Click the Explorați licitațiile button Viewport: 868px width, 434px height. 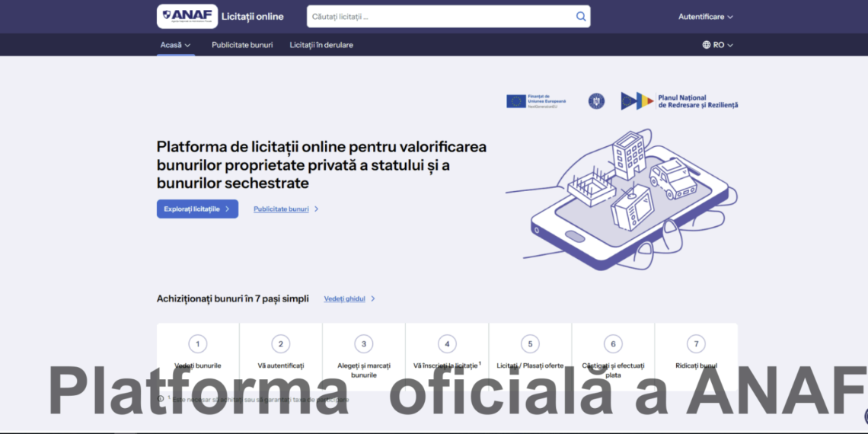click(197, 209)
